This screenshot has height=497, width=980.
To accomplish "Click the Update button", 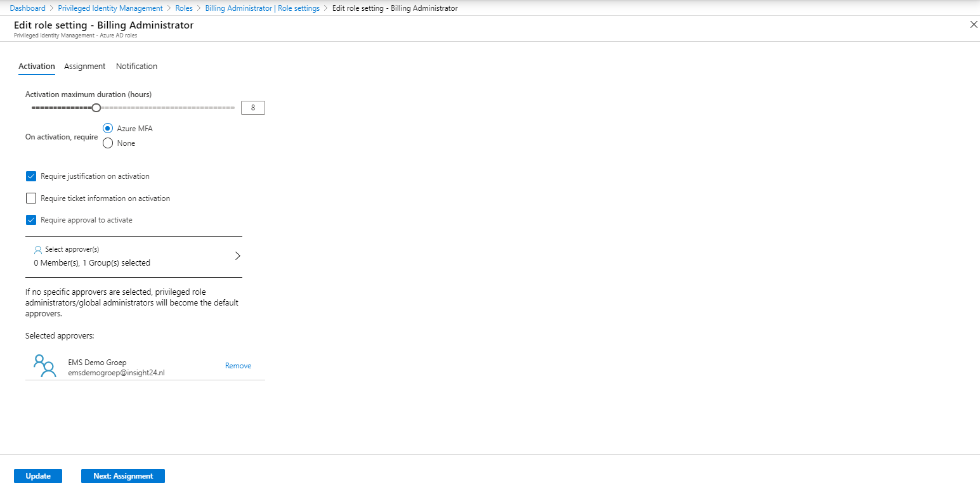I will 38,476.
